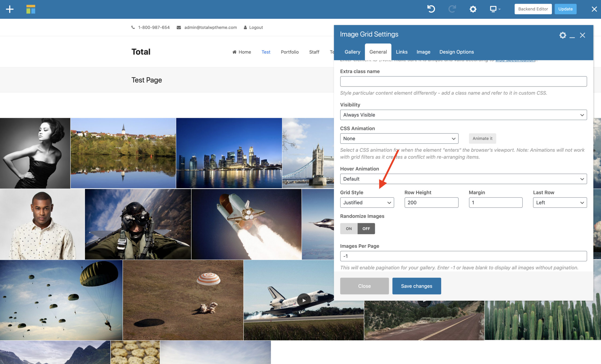Screen dimensions: 601x364
Task: Open responsive preview device dropdown
Action: [495, 9]
